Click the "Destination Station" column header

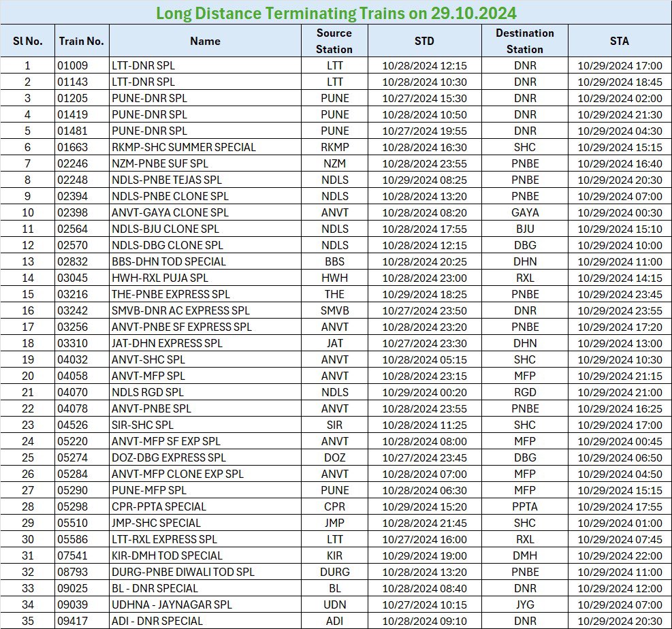click(524, 41)
